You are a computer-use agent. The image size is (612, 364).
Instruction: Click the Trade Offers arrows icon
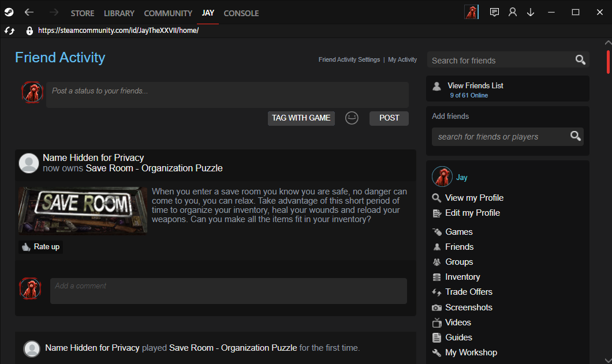click(436, 292)
